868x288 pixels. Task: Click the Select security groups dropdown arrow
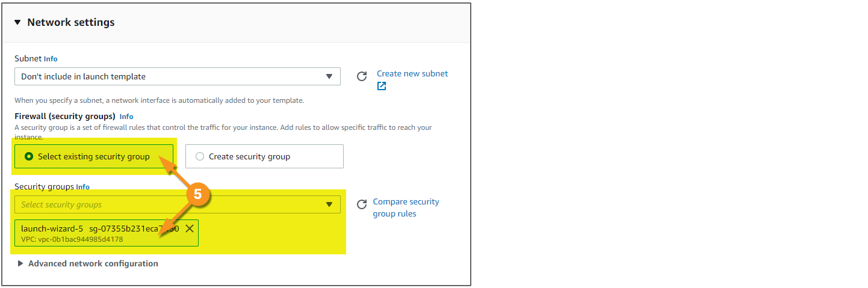click(329, 204)
